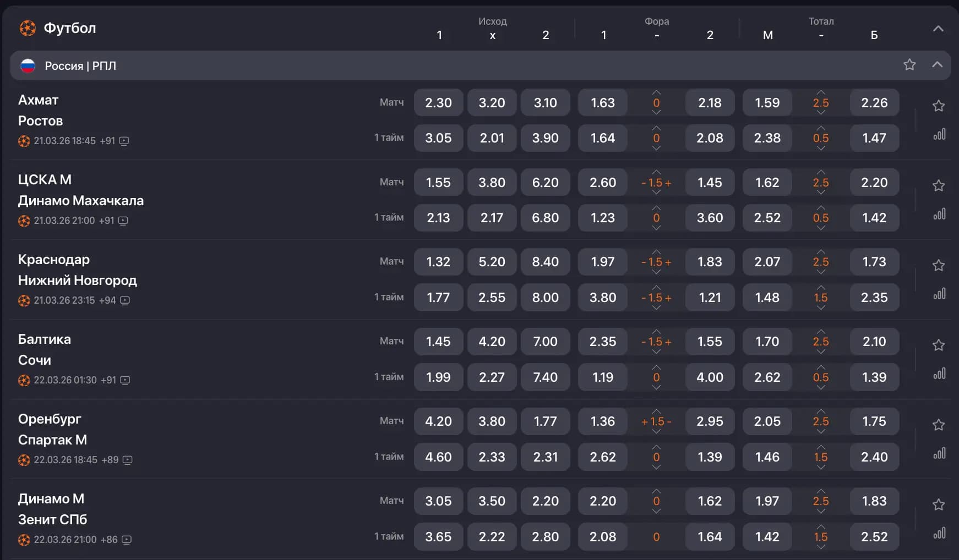Increase Ахмат match handicap value
Screen dimensions: 959x560
pyautogui.click(x=656, y=92)
